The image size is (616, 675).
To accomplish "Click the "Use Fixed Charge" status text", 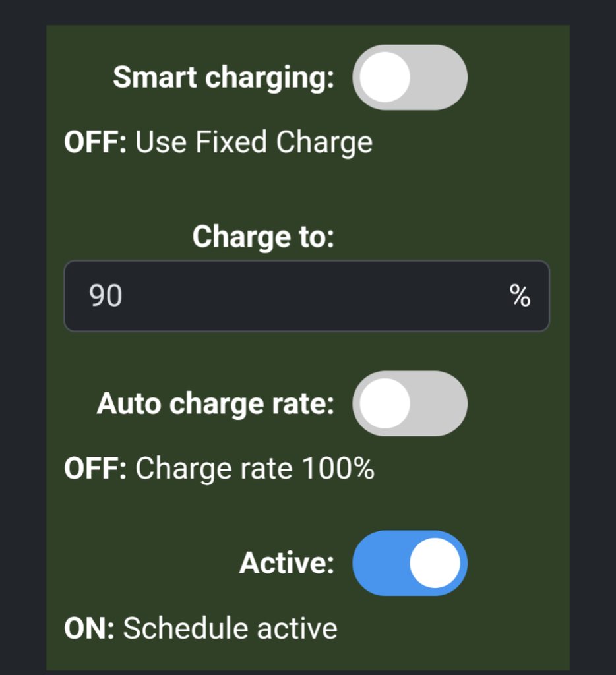I will pos(254,142).
